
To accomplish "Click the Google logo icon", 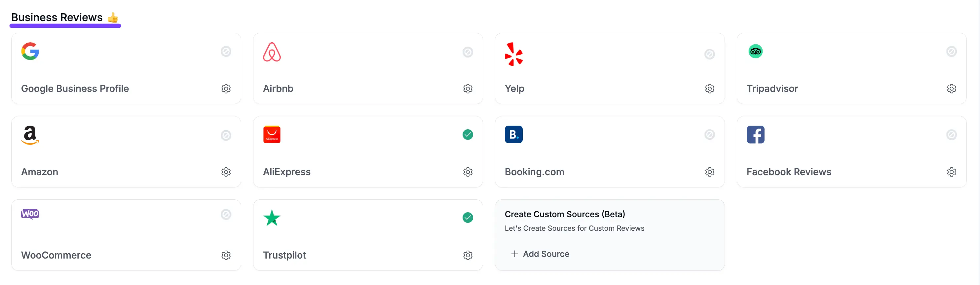I will 30,51.
